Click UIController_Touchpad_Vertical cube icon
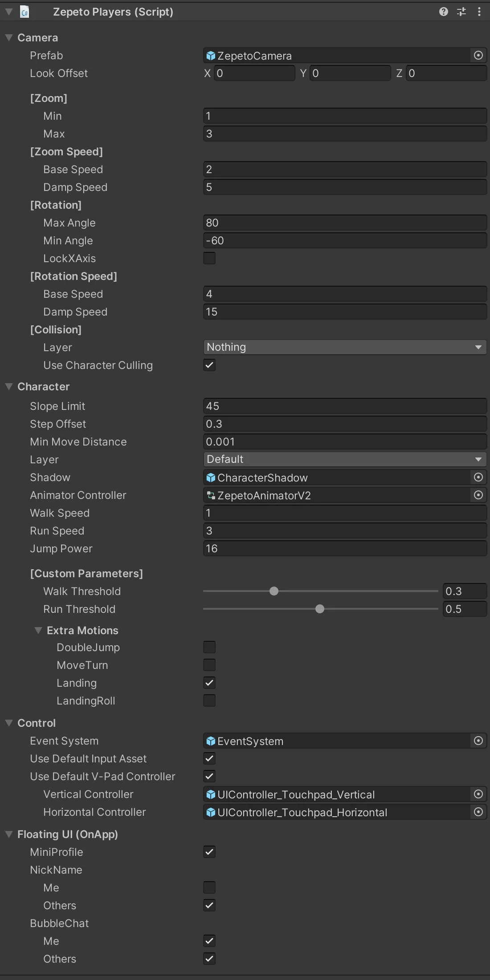The height and width of the screenshot is (980, 490). (x=211, y=794)
